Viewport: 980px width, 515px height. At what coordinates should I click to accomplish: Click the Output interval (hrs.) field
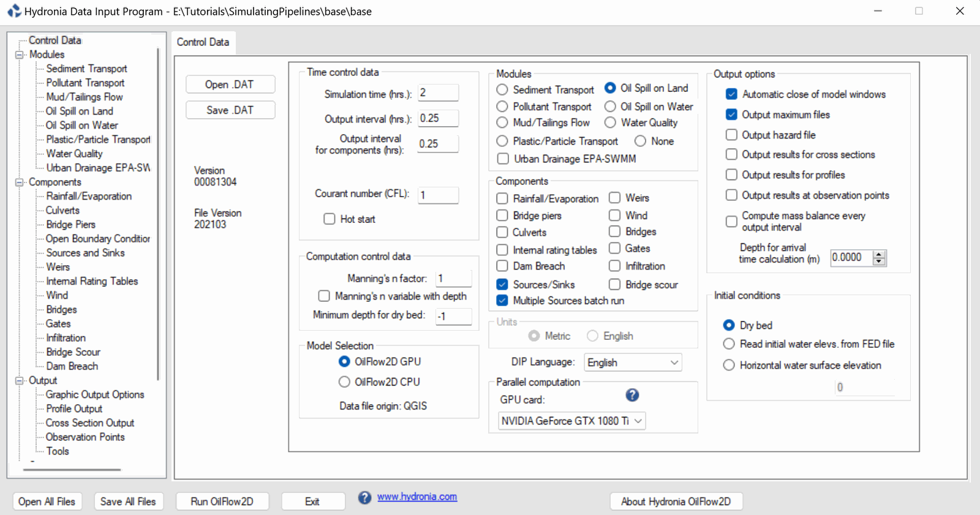pos(438,118)
